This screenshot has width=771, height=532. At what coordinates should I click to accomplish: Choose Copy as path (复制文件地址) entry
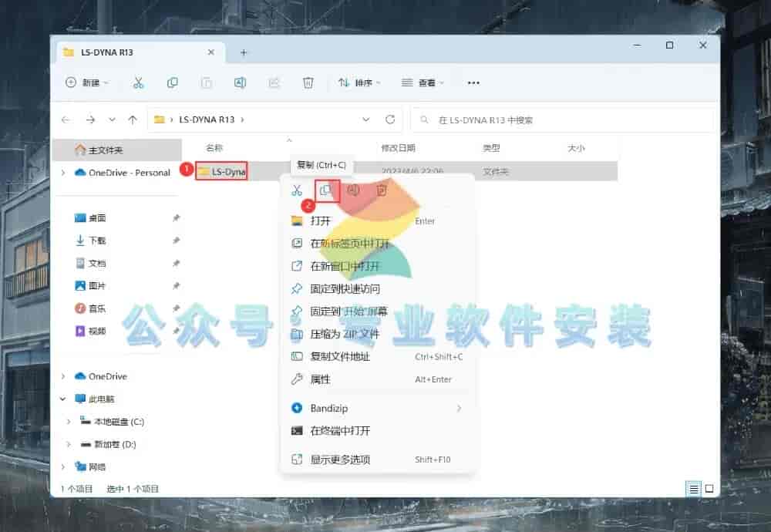[x=377, y=356]
